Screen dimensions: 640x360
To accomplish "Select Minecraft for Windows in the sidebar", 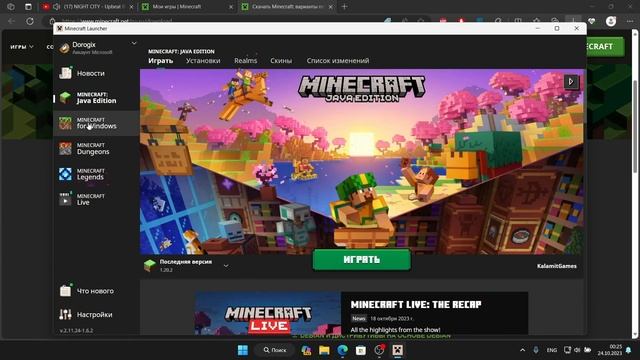I will pyautogui.click(x=96, y=123).
